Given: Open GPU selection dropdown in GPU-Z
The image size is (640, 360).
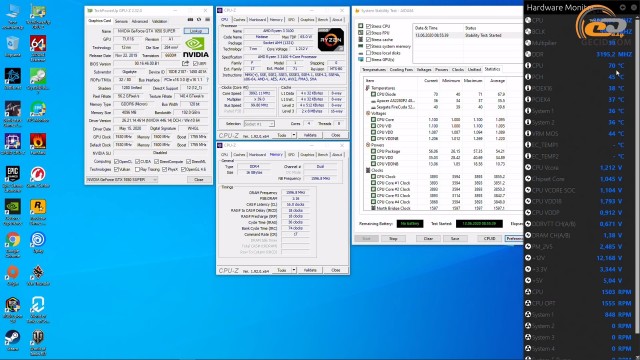Looking at the screenshot, I should click(122, 180).
